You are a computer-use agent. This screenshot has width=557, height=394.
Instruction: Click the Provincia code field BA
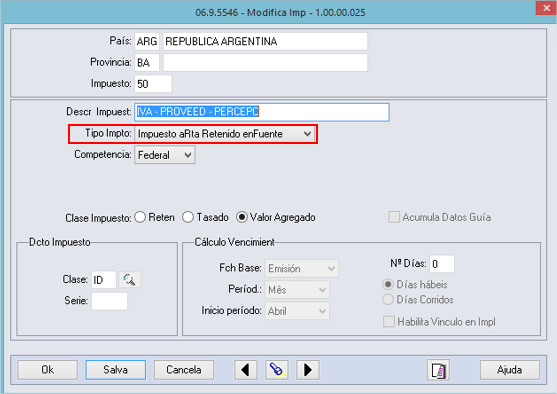[147, 63]
